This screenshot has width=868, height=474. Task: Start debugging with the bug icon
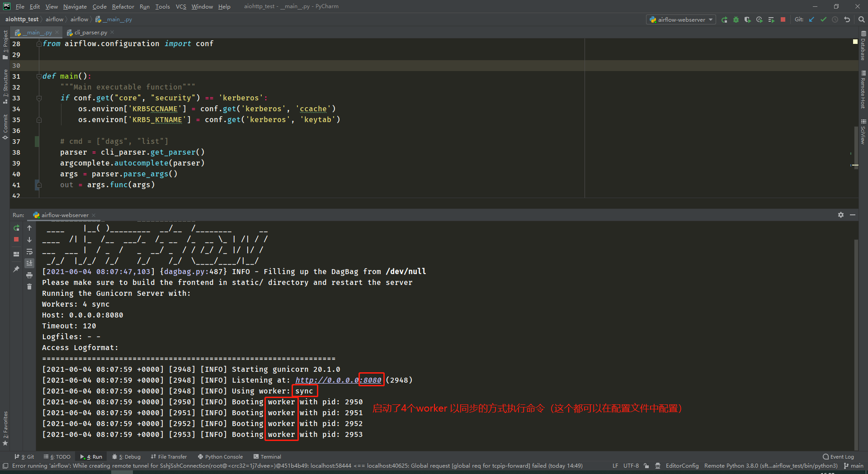tap(736, 19)
